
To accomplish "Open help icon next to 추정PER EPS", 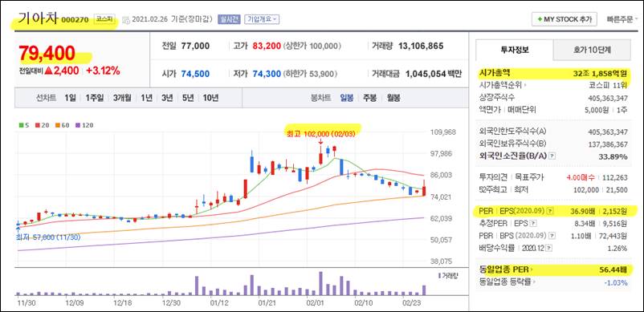I will (532, 224).
